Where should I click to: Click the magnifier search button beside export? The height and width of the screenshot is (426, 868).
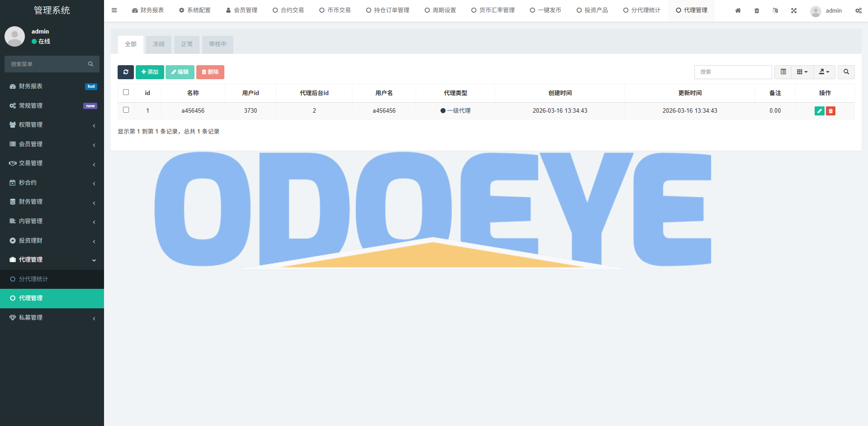coord(846,72)
